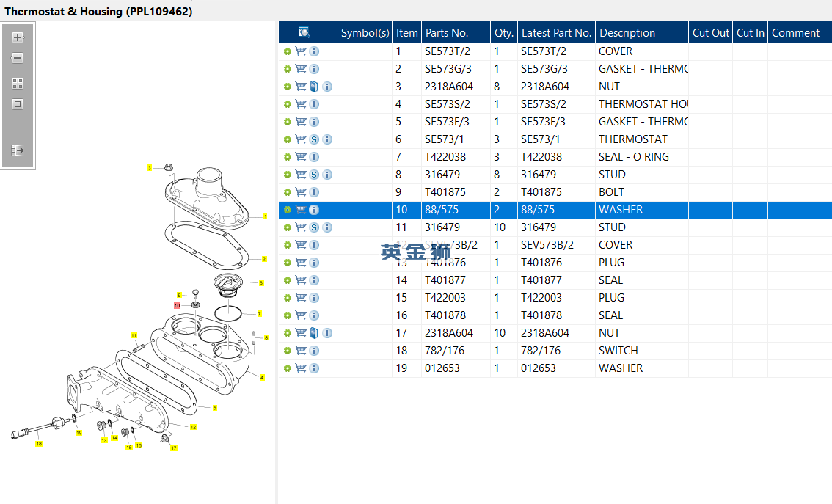This screenshot has width=832, height=504.
Task: Click the single-square fit view icon
Action: coord(18,104)
